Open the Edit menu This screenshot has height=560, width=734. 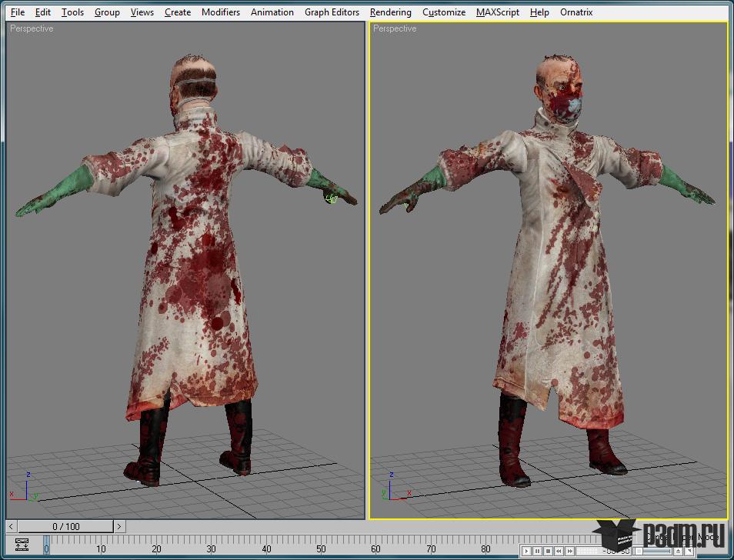point(43,12)
